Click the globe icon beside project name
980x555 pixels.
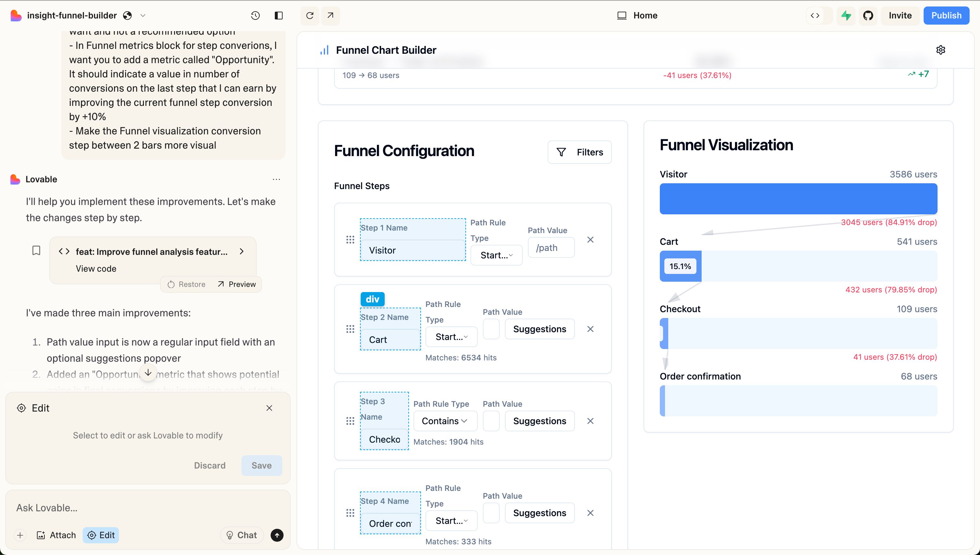tap(127, 16)
